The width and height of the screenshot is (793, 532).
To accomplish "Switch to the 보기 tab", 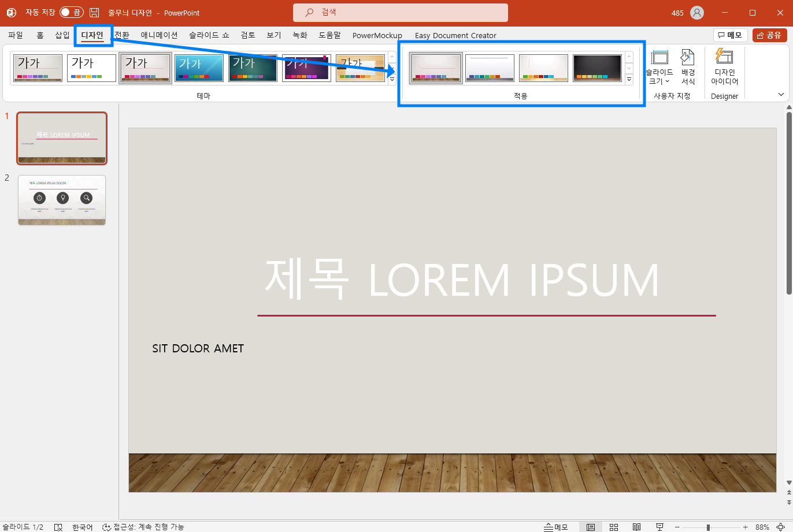I will 274,35.
